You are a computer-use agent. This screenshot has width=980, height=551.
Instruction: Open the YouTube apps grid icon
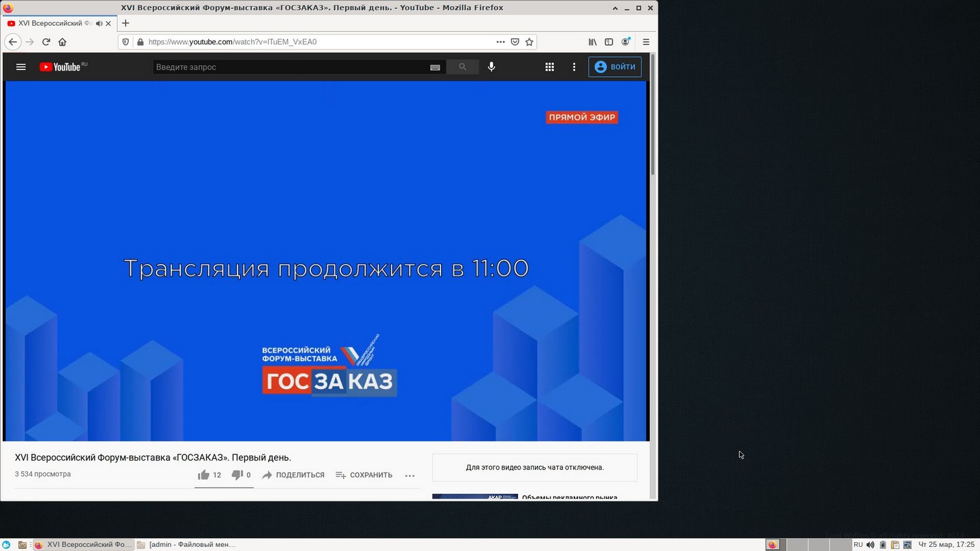pos(549,67)
